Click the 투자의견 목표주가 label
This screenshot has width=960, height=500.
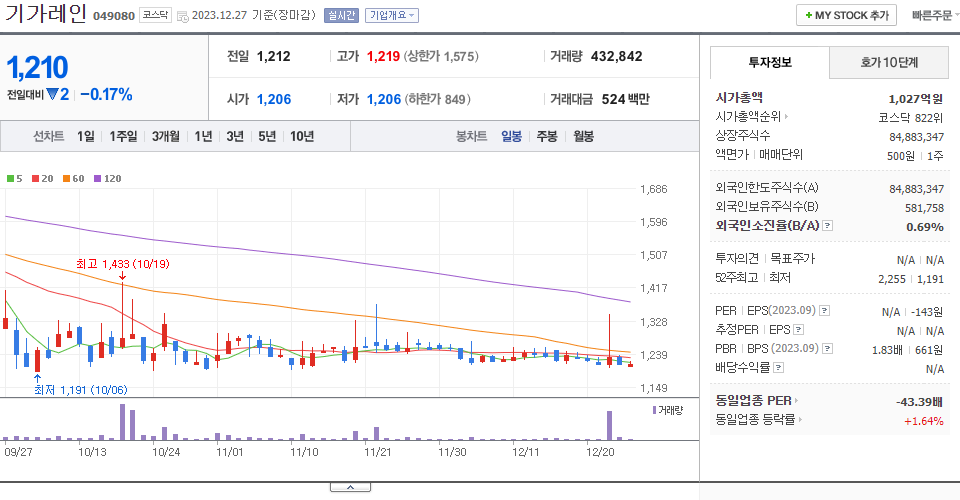coord(765,259)
